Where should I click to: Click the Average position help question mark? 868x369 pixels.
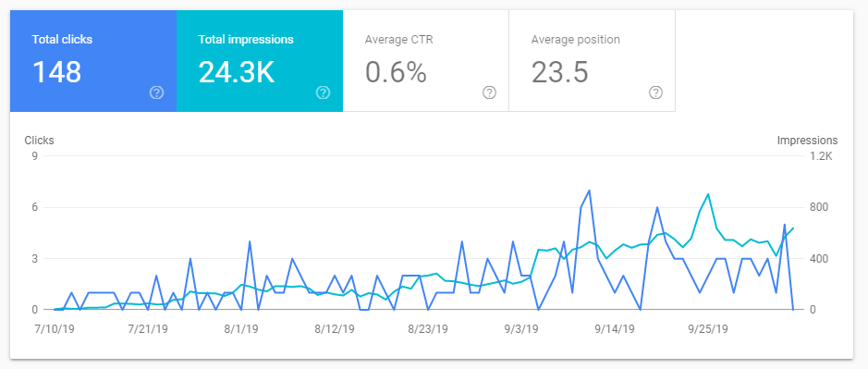click(655, 92)
